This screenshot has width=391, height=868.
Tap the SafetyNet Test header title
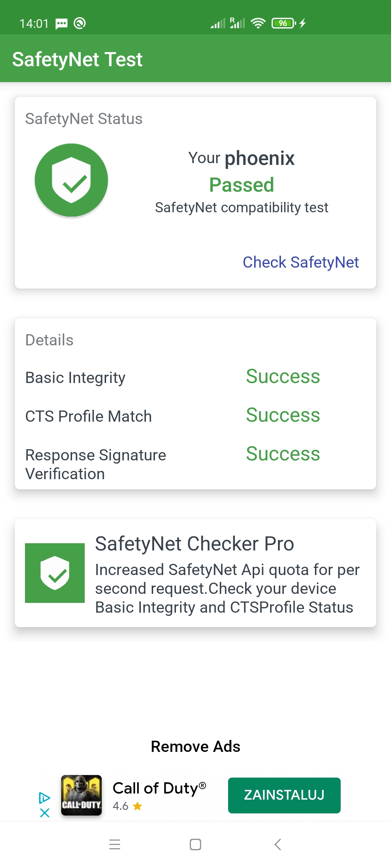[77, 59]
